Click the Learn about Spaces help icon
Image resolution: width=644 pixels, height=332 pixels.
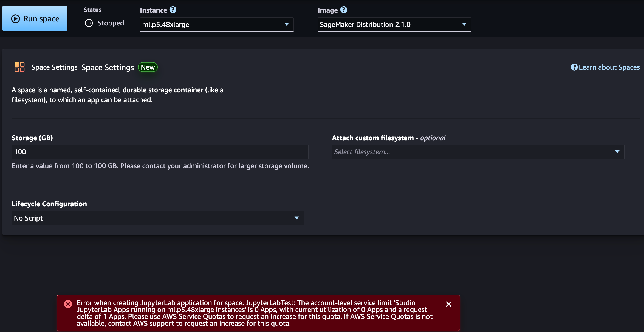(574, 67)
